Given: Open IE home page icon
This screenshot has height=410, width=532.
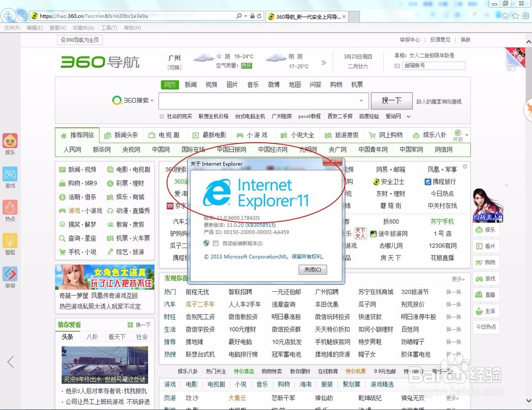Looking at the screenshot, I should coord(505,16).
